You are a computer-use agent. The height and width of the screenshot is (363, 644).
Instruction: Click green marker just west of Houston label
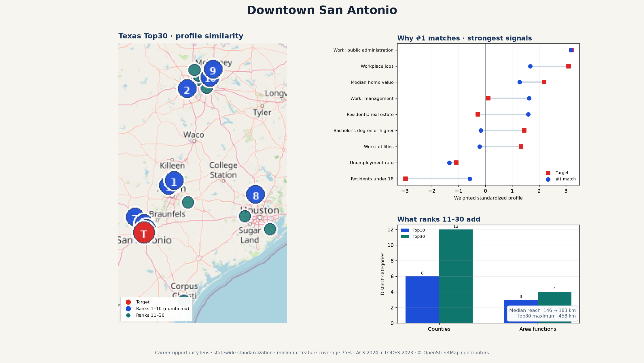pyautogui.click(x=245, y=216)
